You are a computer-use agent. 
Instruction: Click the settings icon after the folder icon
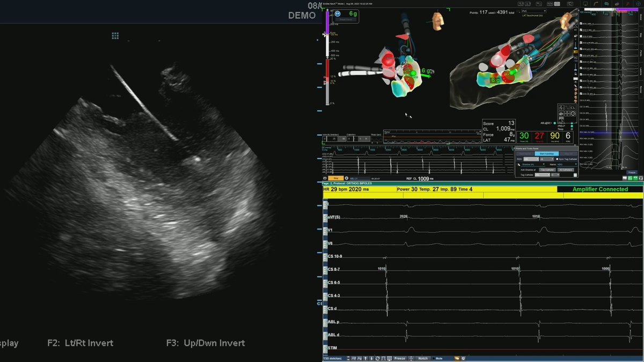click(463, 358)
